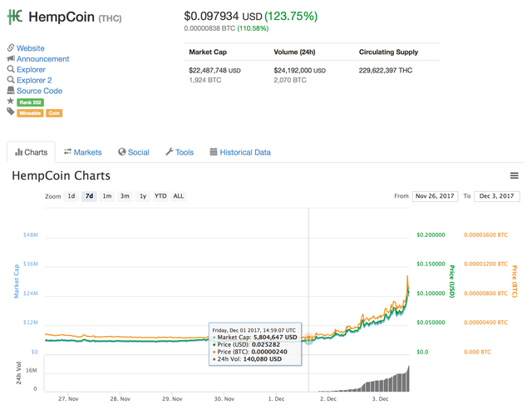The image size is (532, 410).
Task: Switch to the Historical Data tab
Action: point(240,152)
